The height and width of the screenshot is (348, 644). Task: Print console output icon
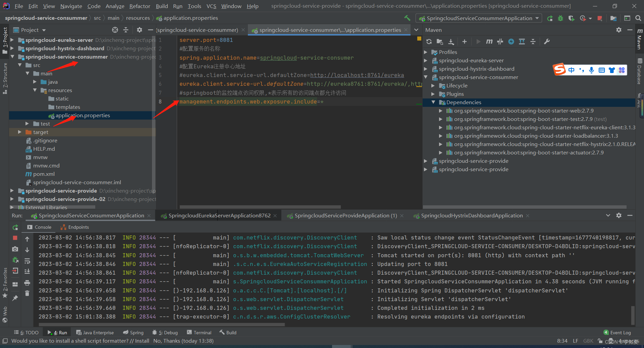tap(27, 283)
